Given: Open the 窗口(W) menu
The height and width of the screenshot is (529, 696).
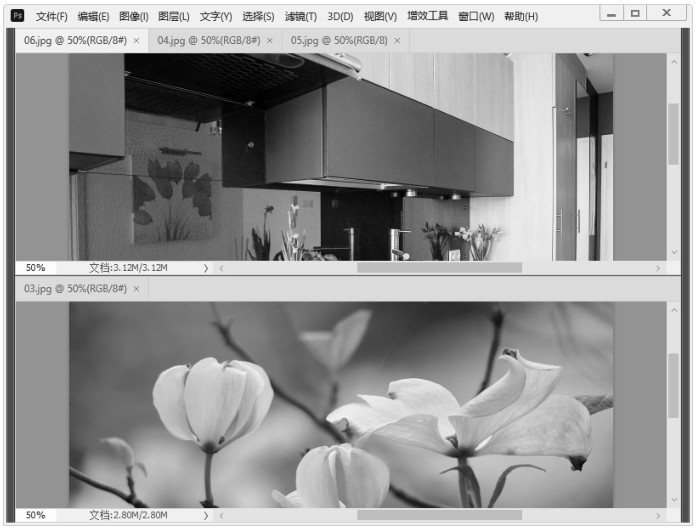Looking at the screenshot, I should click(x=476, y=16).
